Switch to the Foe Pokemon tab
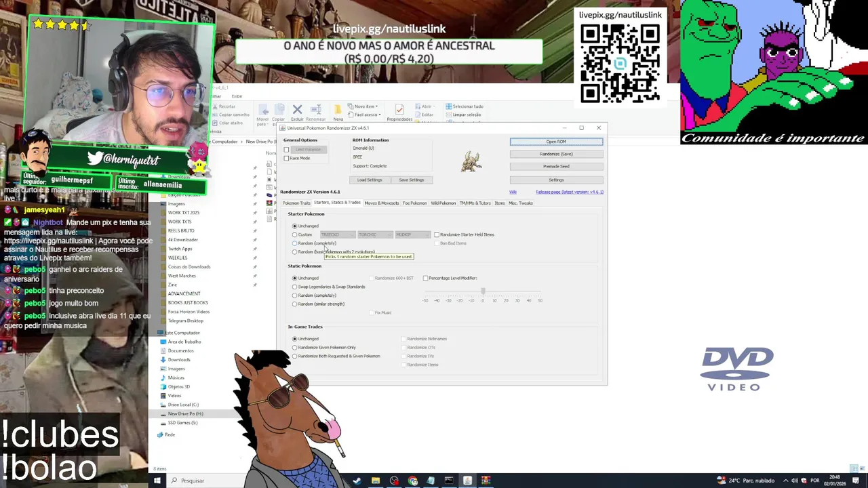 (x=415, y=203)
